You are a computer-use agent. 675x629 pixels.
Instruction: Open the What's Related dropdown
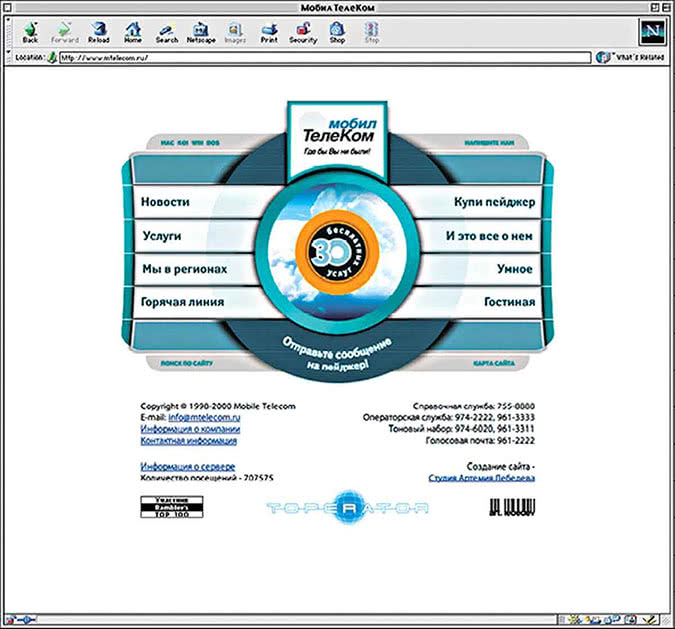pyautogui.click(x=630, y=57)
